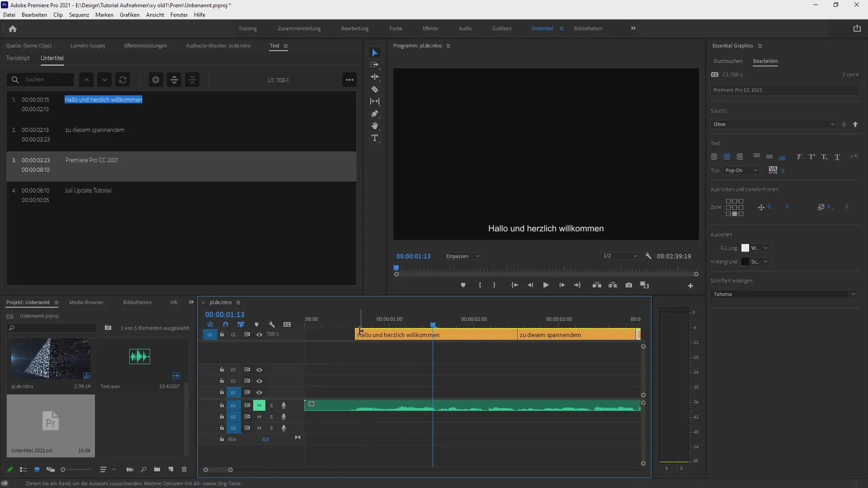Open the 1/2 playback resolution dropdown

click(619, 256)
